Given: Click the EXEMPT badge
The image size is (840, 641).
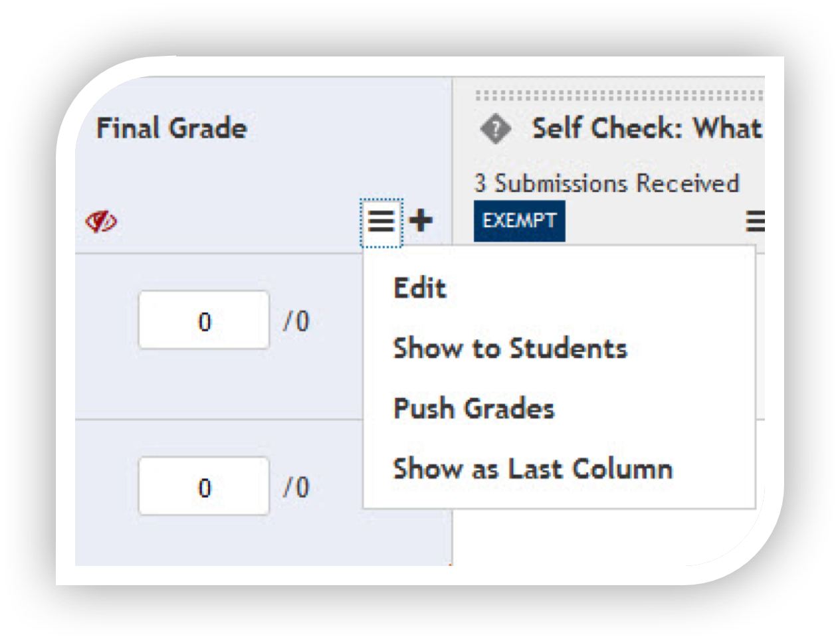Looking at the screenshot, I should coord(519,221).
